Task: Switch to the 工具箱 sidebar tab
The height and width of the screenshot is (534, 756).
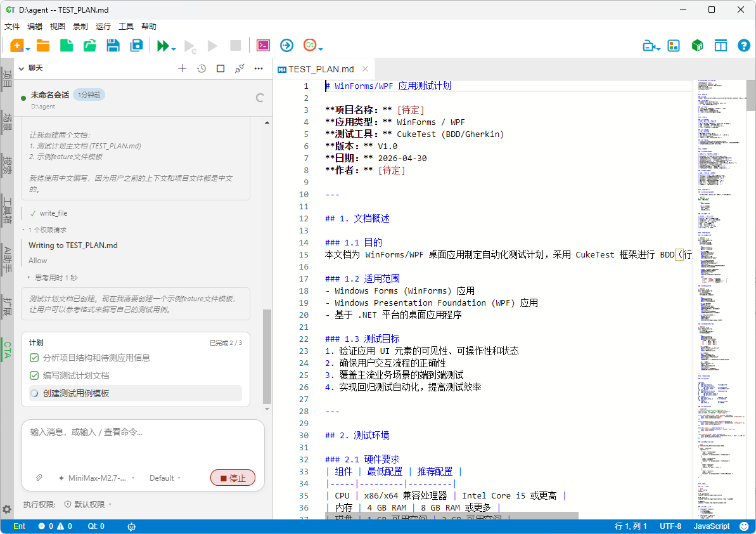Action: tap(7, 210)
